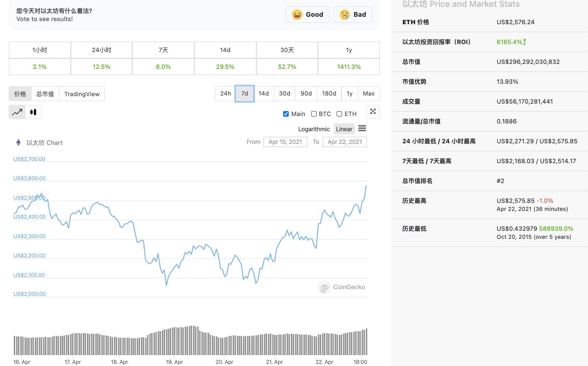588x366 pixels.
Task: Click the Ethereum logo beside chart title
Action: 18,142
